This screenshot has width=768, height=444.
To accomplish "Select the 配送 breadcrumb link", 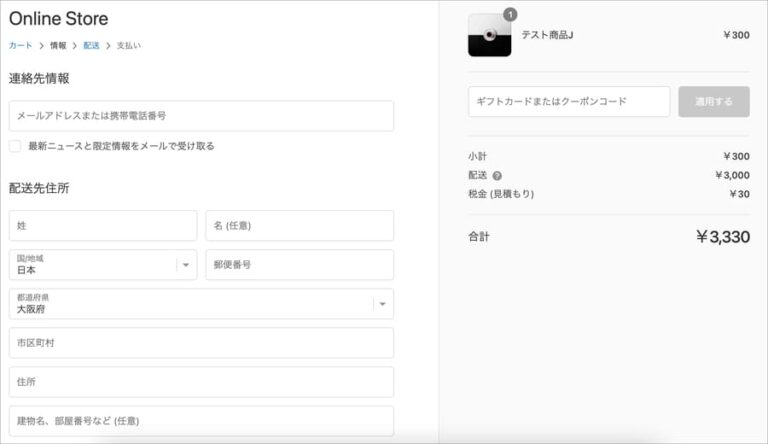I will point(91,46).
